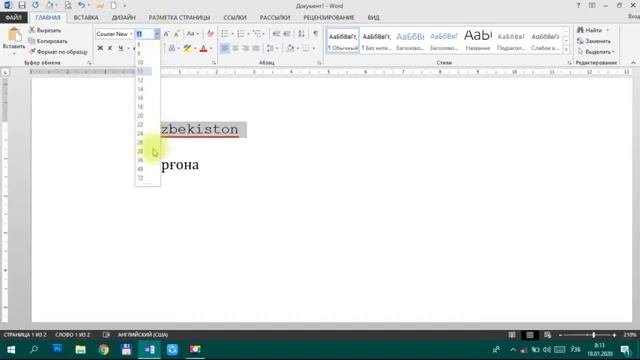
Task: Adjust the zoom slider handle
Action: (x=593, y=335)
